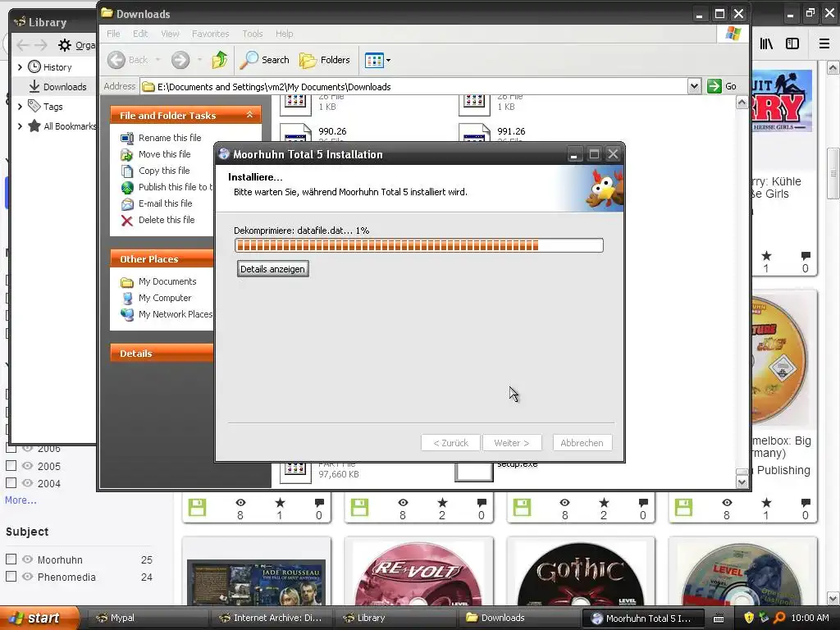Click the Details panel header

coord(162,354)
